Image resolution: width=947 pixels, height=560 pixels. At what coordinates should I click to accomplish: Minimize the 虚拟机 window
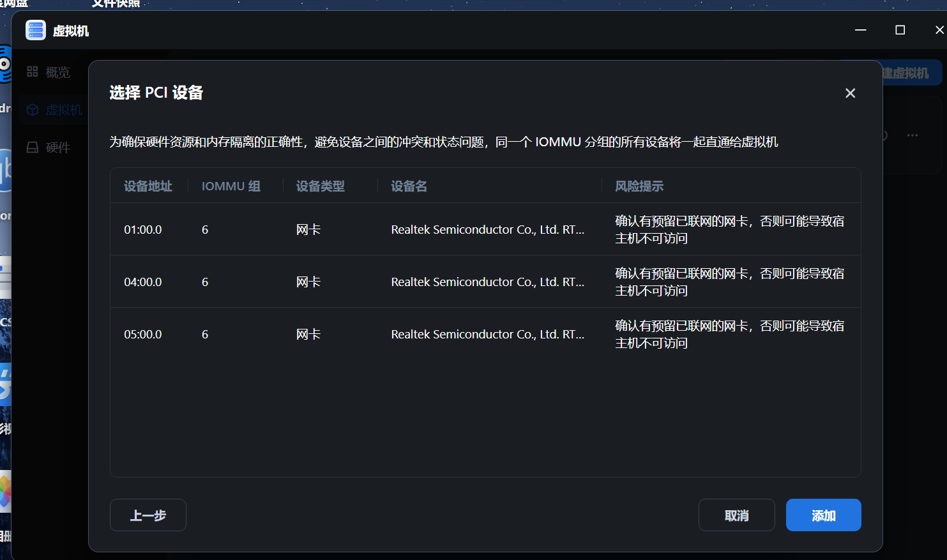861,30
